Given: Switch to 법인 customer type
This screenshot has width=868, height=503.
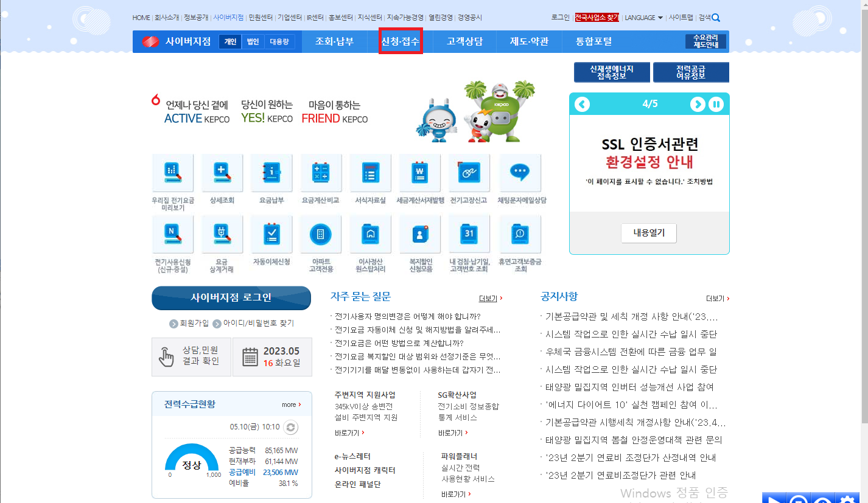Looking at the screenshot, I should [x=253, y=42].
